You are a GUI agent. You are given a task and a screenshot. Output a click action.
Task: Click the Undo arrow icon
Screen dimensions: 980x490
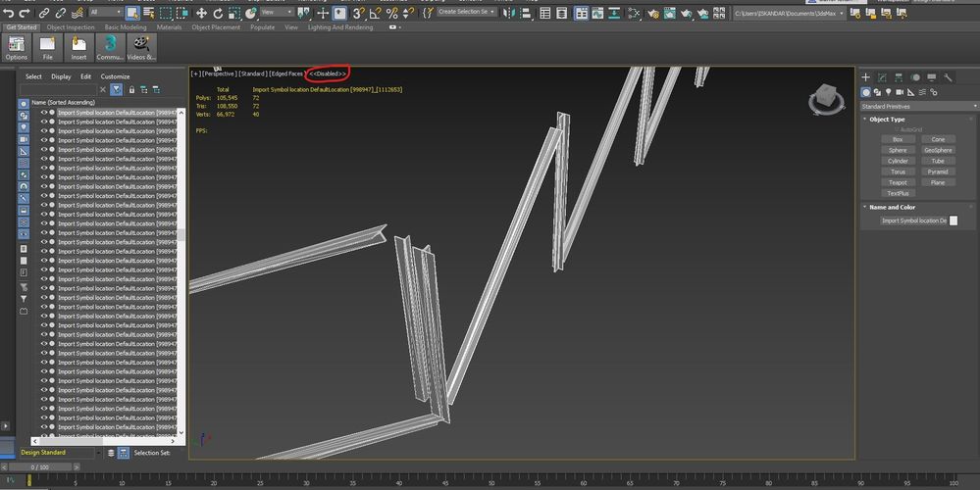pyautogui.click(x=9, y=13)
